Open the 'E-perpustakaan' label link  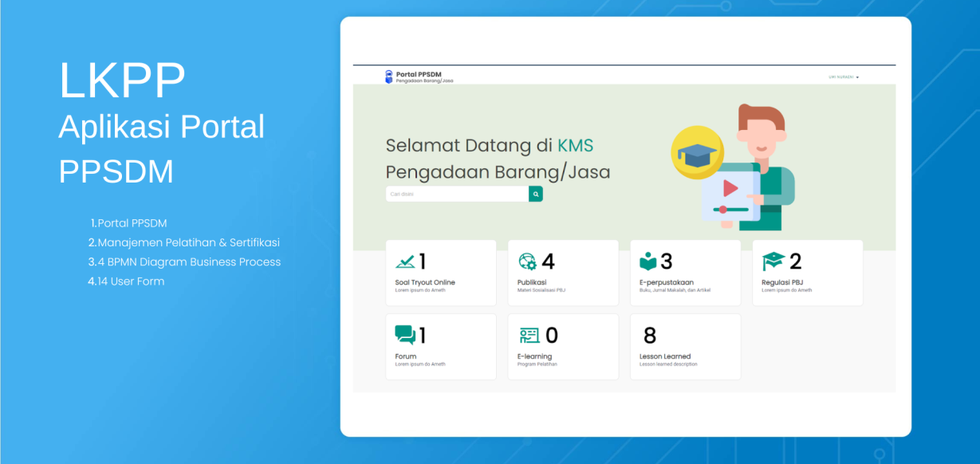coord(666,282)
